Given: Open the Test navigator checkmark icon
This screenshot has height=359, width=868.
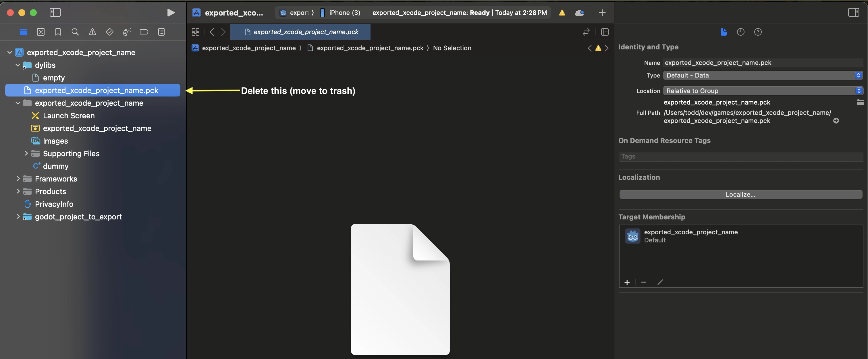Looking at the screenshot, I should [x=109, y=32].
